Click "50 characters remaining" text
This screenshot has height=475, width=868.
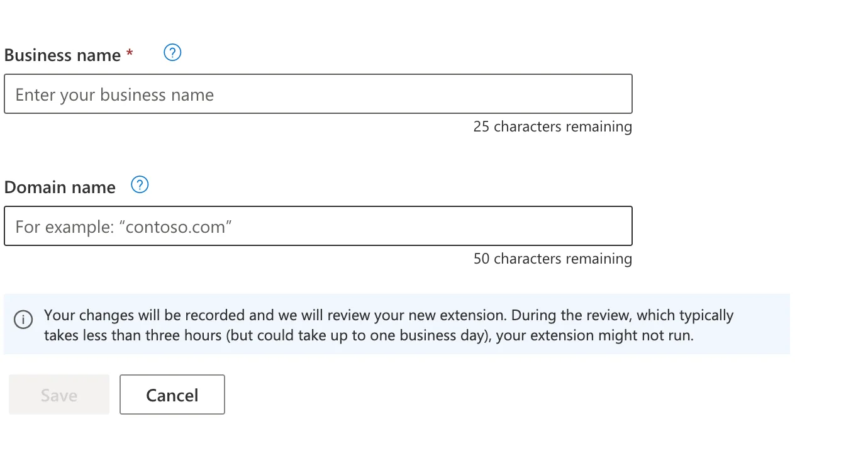553,259
